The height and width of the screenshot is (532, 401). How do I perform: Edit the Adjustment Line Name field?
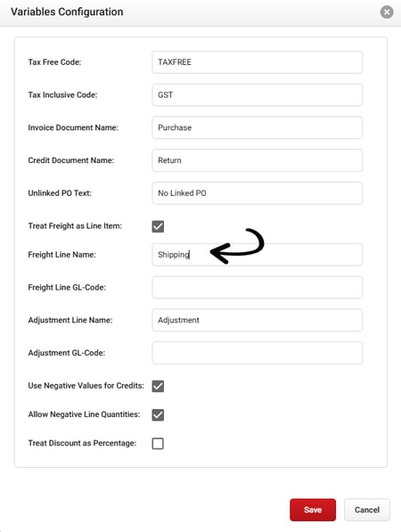point(258,320)
